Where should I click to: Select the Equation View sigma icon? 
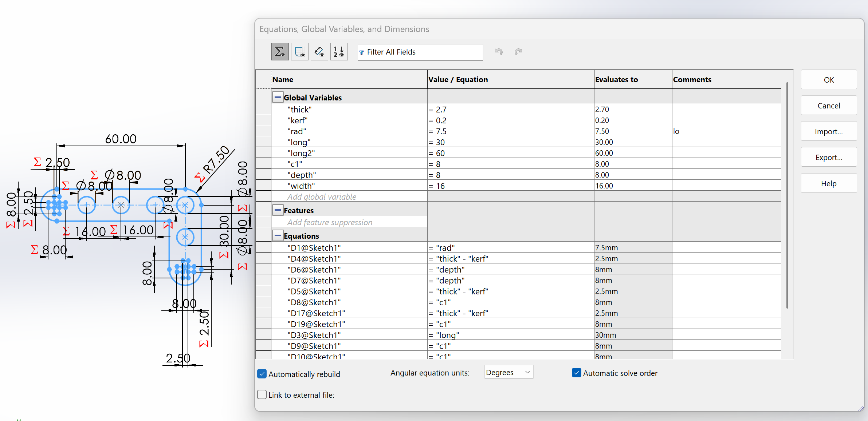(x=280, y=52)
